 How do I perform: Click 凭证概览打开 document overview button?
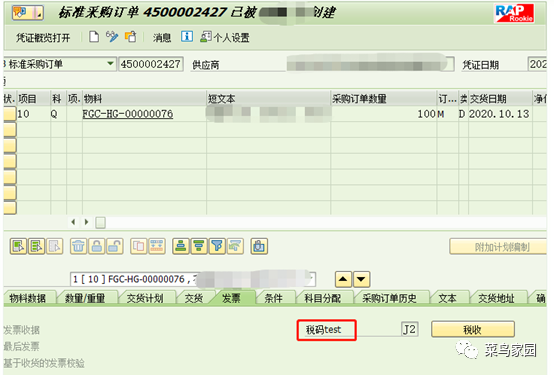(x=43, y=37)
